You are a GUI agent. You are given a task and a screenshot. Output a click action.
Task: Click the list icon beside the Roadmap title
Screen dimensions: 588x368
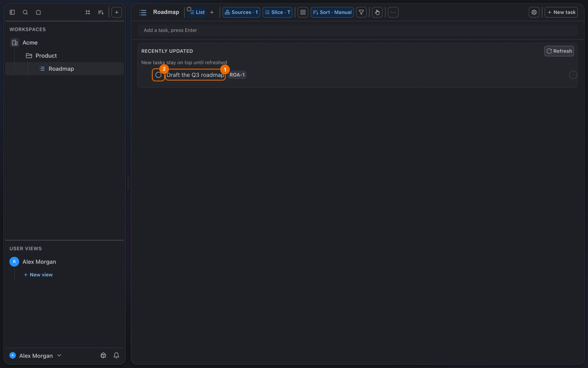click(x=143, y=13)
